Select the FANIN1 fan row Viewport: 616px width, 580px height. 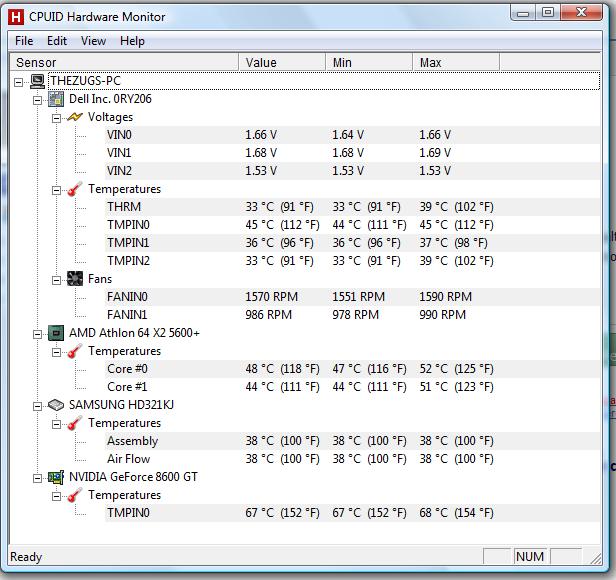tap(352, 315)
